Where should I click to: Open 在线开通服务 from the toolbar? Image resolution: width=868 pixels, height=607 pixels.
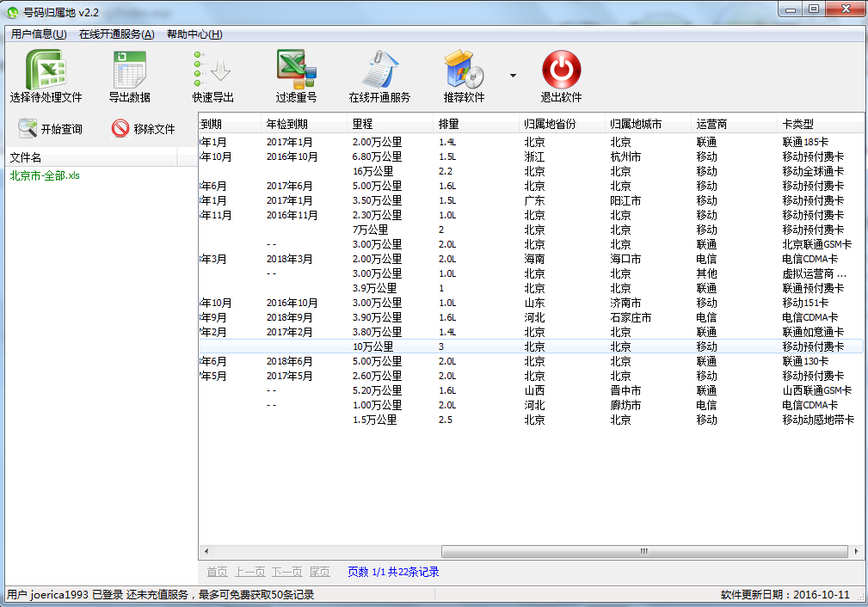(379, 70)
